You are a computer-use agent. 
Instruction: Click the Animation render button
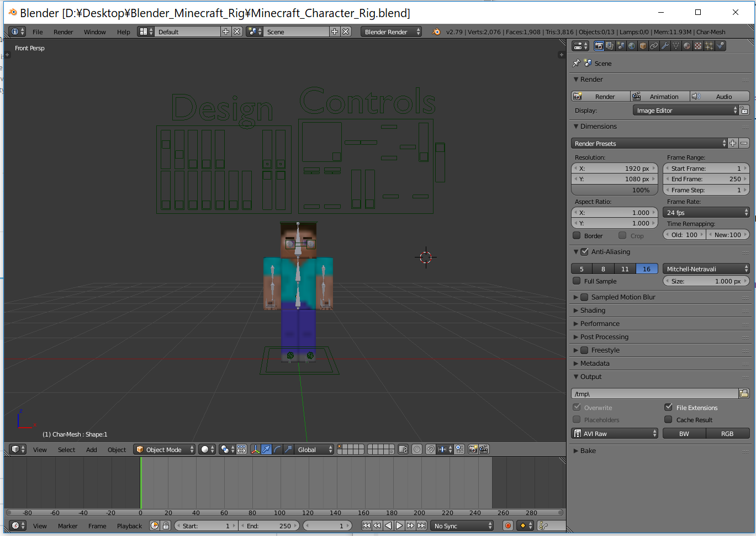click(660, 96)
